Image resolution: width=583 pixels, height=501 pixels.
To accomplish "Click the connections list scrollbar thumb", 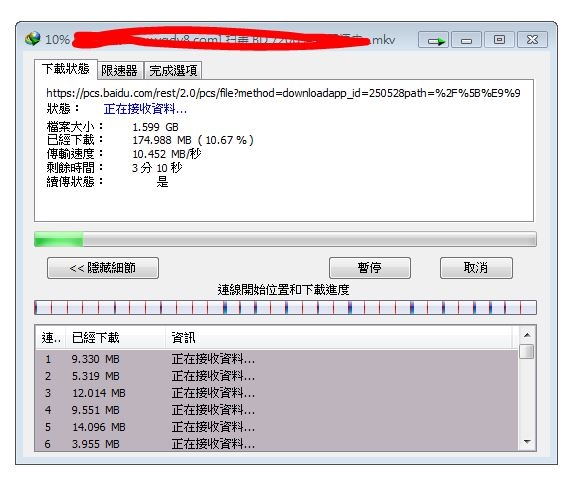I will pyautogui.click(x=527, y=351).
